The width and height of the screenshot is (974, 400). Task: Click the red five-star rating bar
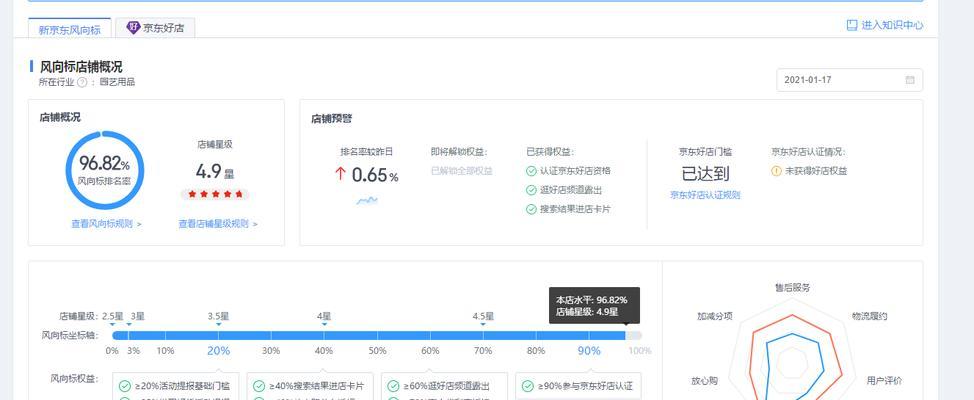215,194
